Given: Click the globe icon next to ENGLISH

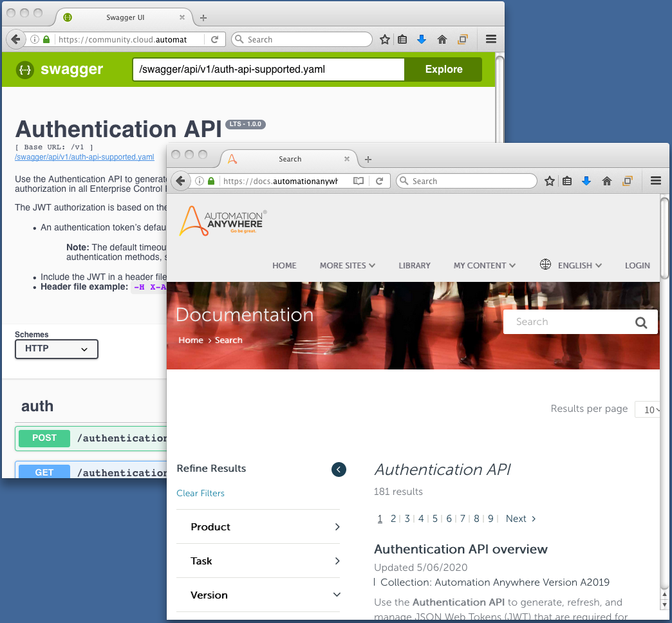Looking at the screenshot, I should [x=545, y=265].
